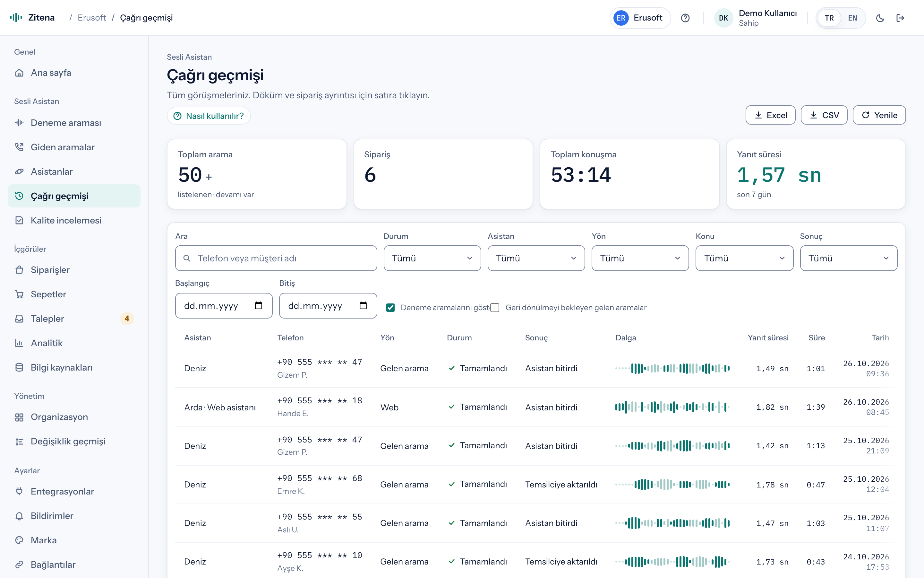924x578 pixels.
Task: Check Geri dönülmeyi bekleyen gelen aramalar
Action: coord(495,307)
